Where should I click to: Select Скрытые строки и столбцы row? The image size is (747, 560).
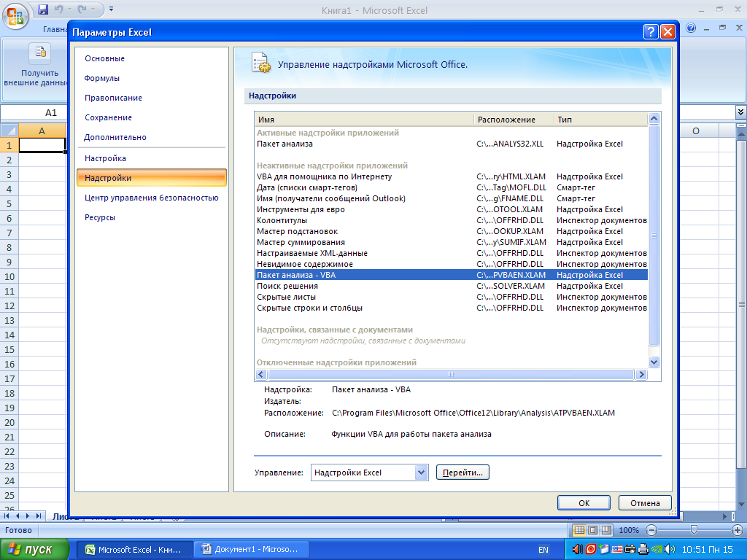(451, 308)
